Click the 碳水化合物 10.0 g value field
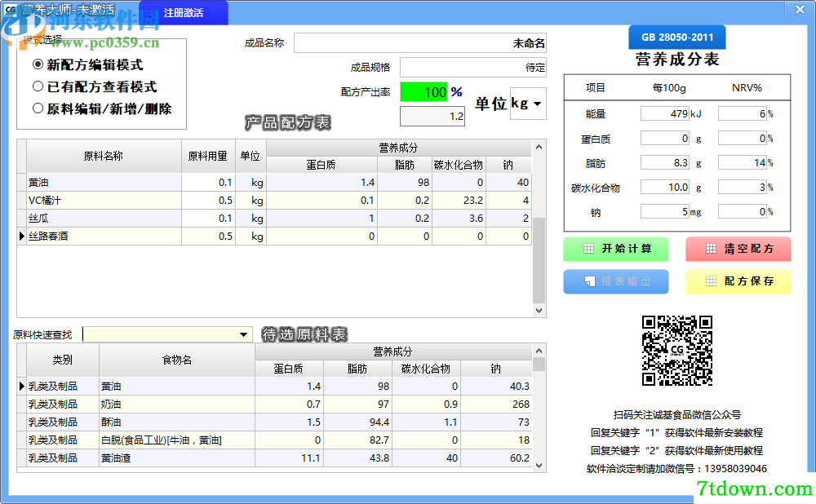The image size is (816, 504). coord(665,188)
